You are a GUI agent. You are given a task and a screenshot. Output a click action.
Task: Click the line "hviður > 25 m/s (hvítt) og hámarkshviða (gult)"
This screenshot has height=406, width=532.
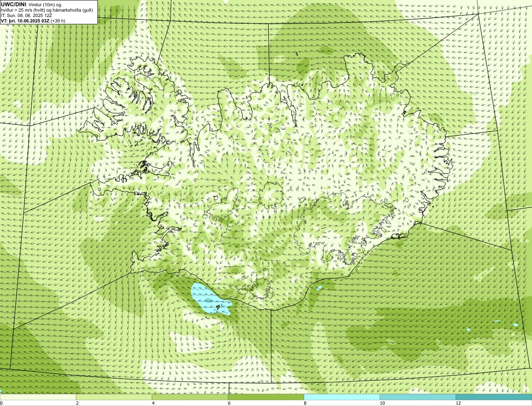click(x=47, y=10)
